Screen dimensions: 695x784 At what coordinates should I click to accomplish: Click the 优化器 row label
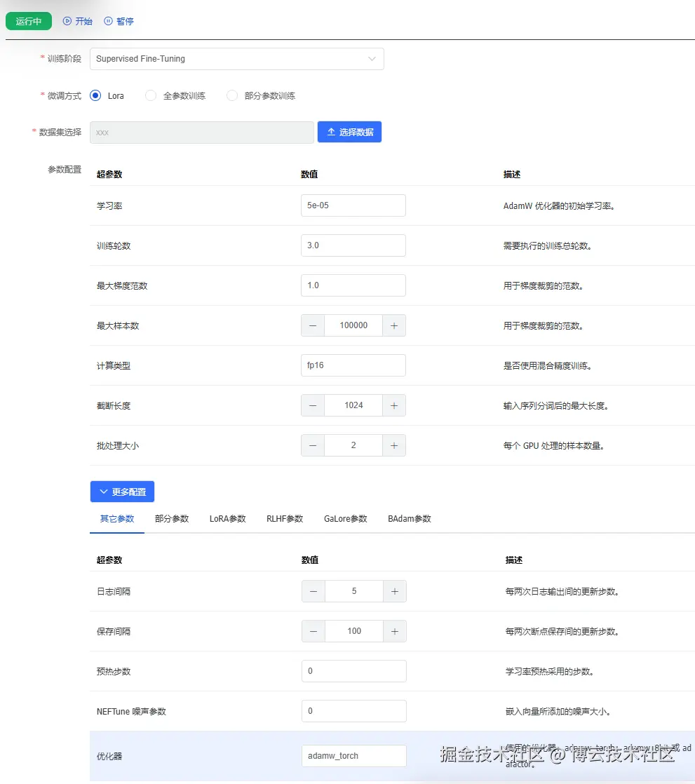point(109,757)
